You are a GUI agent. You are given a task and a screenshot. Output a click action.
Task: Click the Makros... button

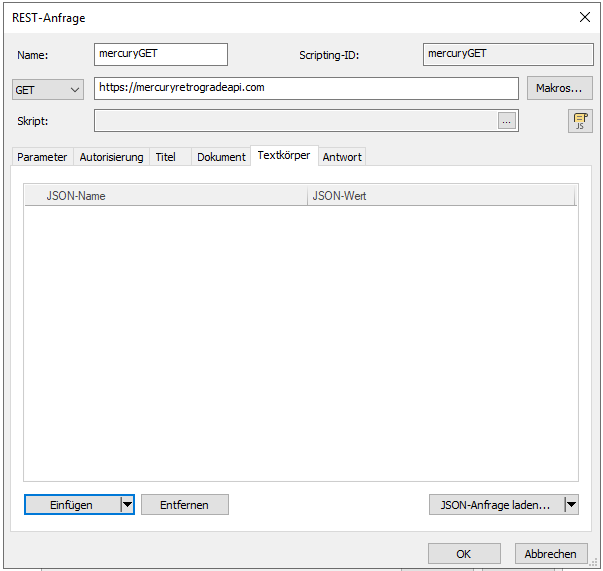pyautogui.click(x=559, y=88)
